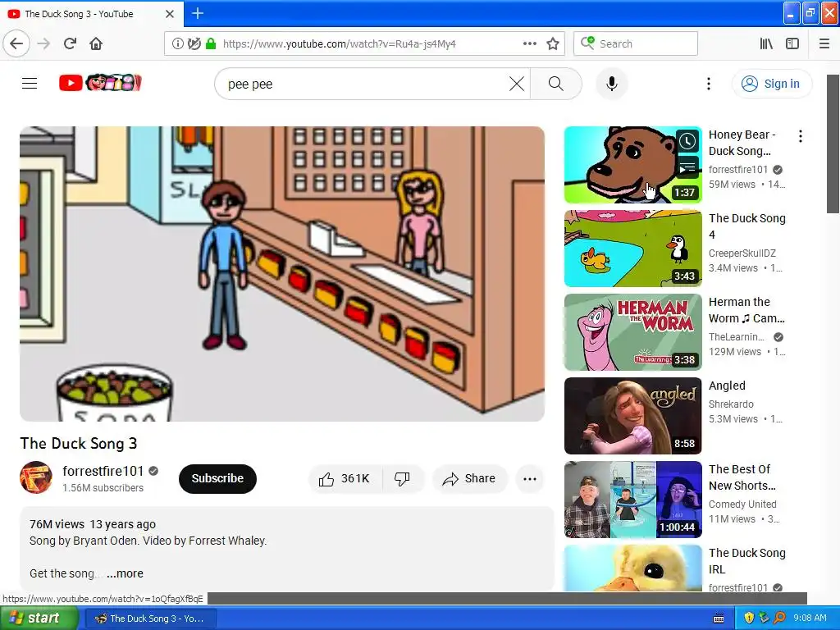Start voice search with microphone icon
Viewport: 840px width, 630px height.
pos(612,84)
